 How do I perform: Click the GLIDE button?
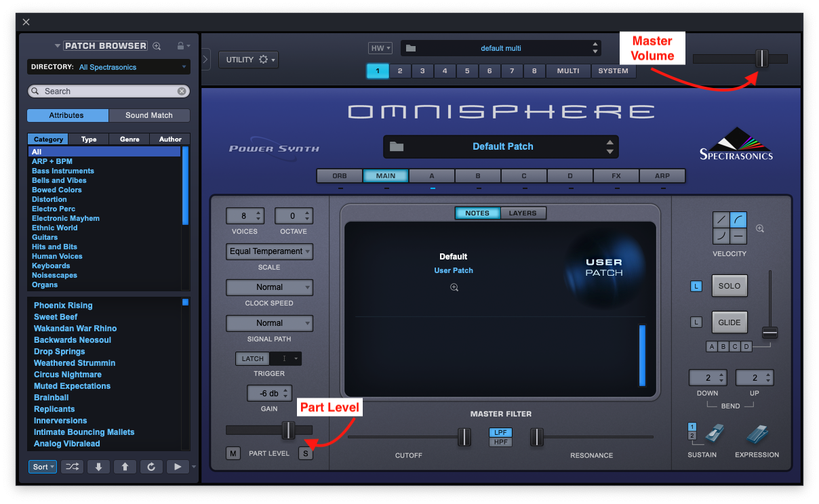click(x=730, y=322)
